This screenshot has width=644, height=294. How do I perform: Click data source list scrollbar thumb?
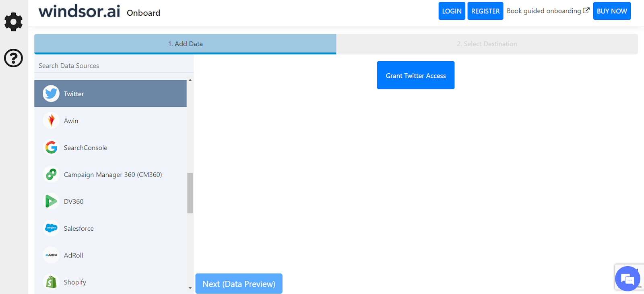click(x=190, y=193)
